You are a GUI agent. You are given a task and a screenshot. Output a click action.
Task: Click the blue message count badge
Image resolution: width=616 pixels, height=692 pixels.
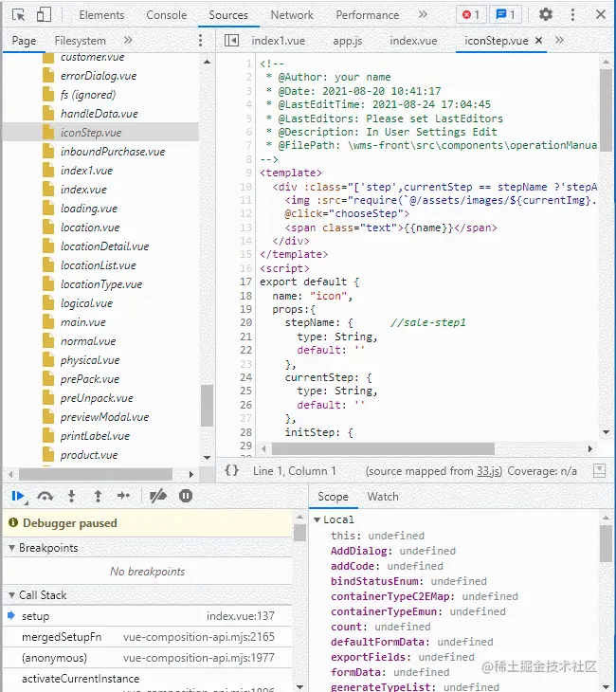tap(506, 14)
